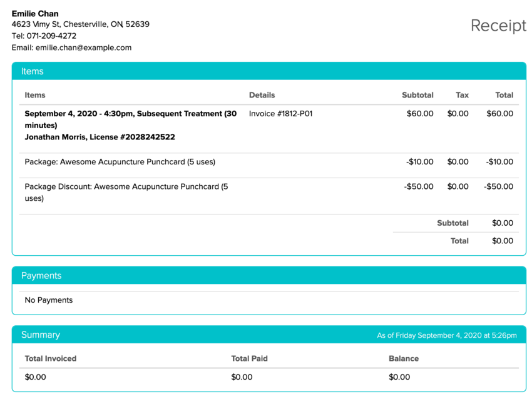Viewport: 532px width, 399px height.
Task: Click the Summary section header
Action: [x=41, y=335]
